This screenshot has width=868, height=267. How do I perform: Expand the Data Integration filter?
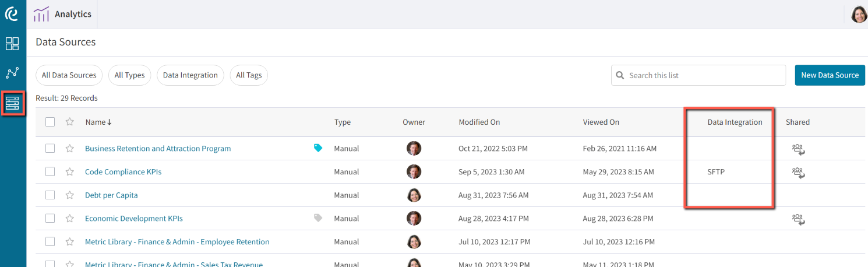pyautogui.click(x=190, y=75)
